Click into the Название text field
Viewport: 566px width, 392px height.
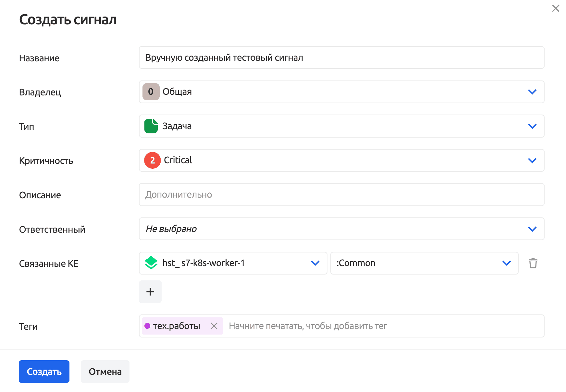click(x=341, y=58)
